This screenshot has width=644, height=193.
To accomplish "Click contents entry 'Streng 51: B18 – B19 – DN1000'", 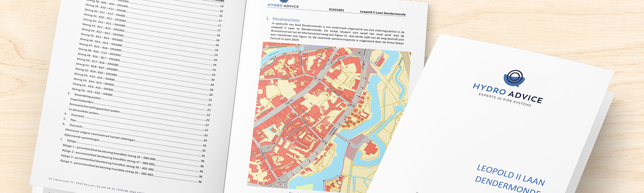I will pos(97,67).
